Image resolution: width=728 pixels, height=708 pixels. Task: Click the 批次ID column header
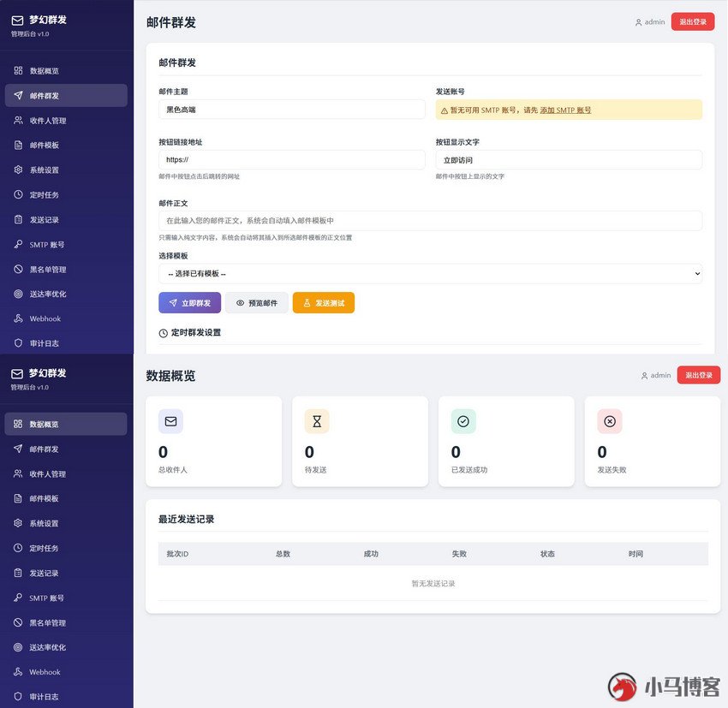pos(178,554)
